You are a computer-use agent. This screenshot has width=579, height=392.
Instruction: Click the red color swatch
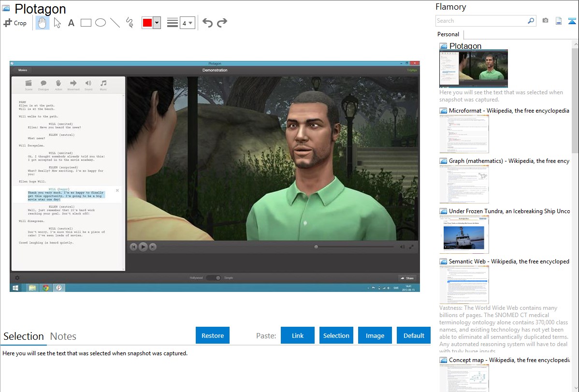147,23
